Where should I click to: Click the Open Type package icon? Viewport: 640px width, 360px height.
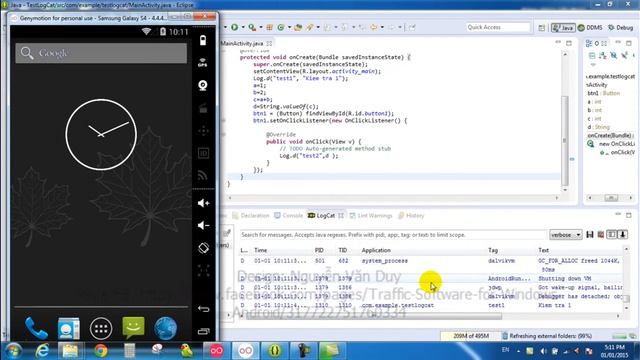pyautogui.click(x=298, y=27)
